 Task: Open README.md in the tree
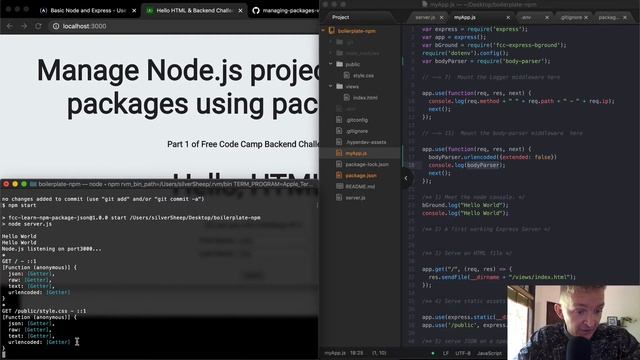(x=360, y=187)
